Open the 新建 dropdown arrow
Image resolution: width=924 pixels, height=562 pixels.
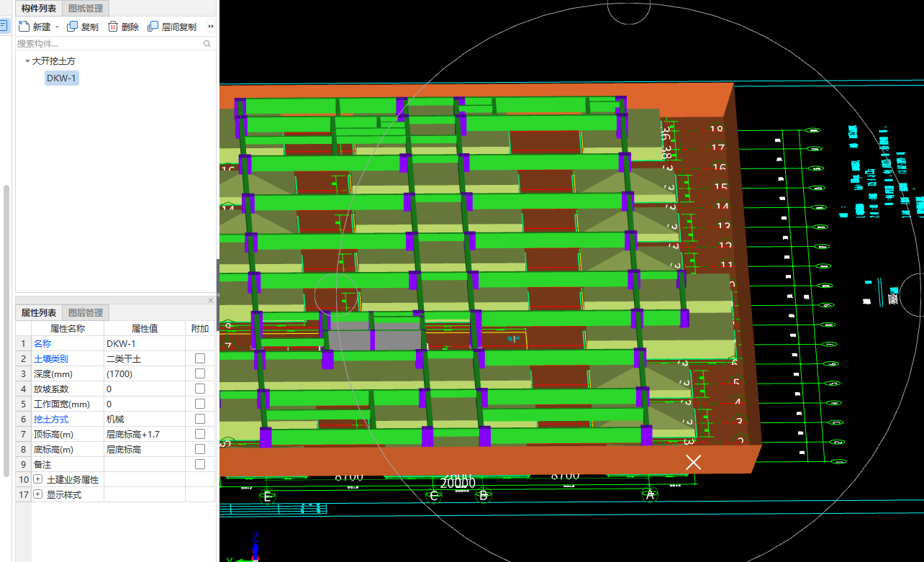(x=57, y=27)
